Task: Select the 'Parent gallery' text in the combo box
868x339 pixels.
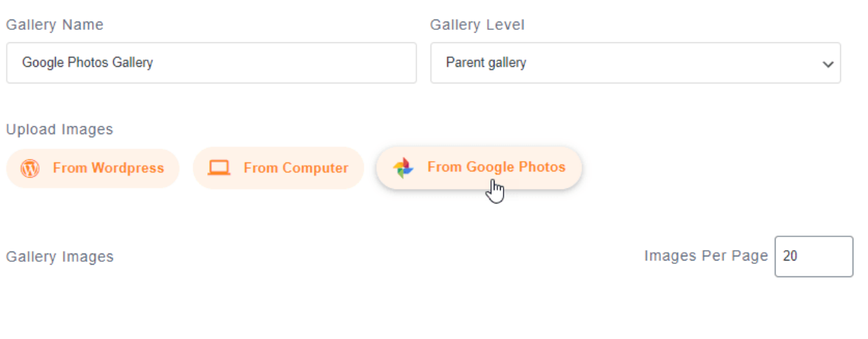Action: (486, 63)
